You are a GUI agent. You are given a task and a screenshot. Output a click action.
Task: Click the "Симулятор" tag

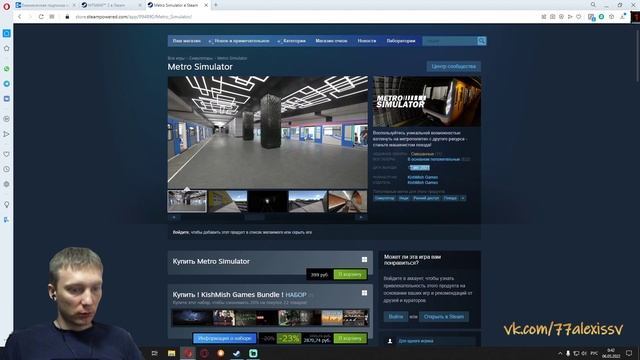384,198
